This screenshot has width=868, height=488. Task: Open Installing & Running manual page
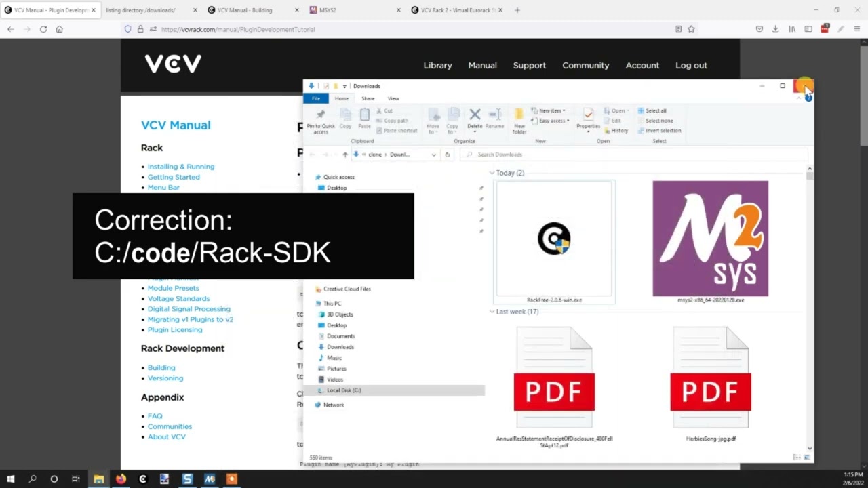point(181,167)
